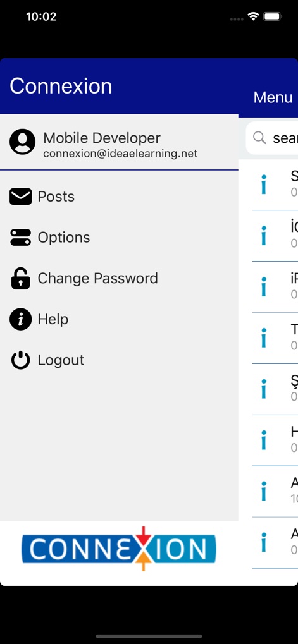This screenshot has height=644, width=298.
Task: Tap the Change Password padlock icon
Action: [20, 279]
